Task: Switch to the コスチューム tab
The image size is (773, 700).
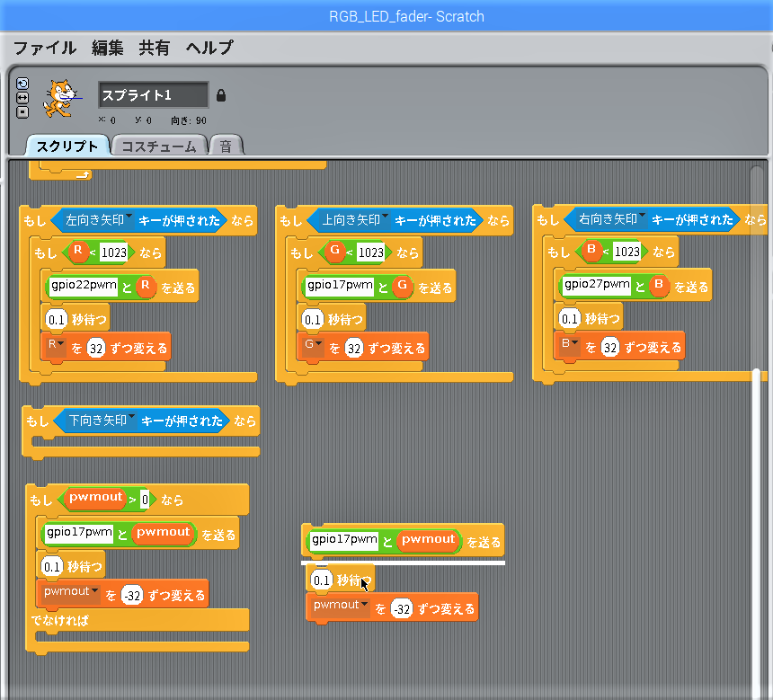Action: click(159, 146)
